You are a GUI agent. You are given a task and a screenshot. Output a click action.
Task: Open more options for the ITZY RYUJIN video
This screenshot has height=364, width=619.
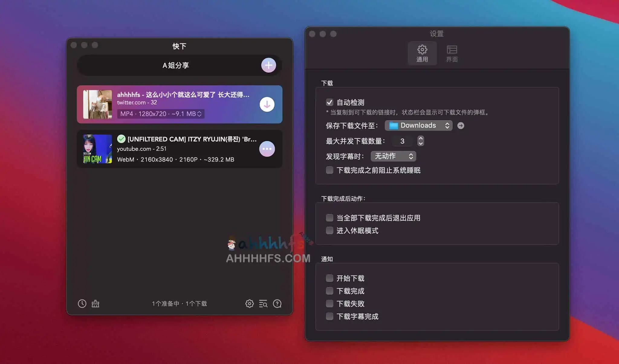267,149
